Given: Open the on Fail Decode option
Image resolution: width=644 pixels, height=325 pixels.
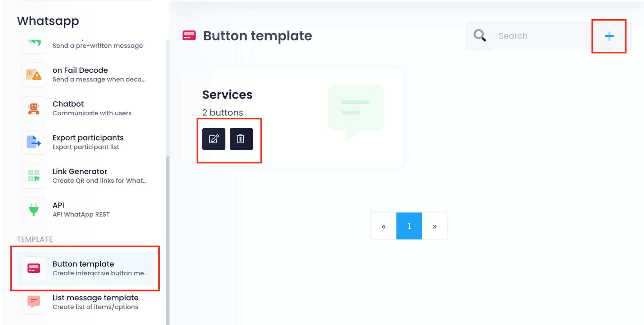Looking at the screenshot, I should 99,74.
